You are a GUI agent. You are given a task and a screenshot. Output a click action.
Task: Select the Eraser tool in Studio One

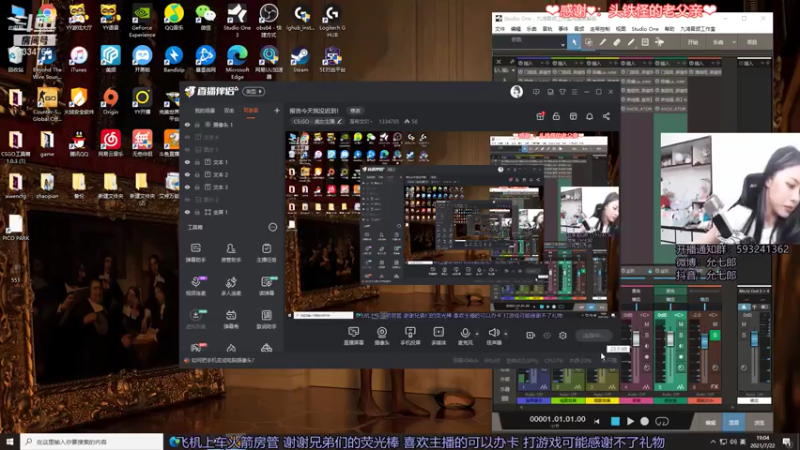(x=616, y=42)
